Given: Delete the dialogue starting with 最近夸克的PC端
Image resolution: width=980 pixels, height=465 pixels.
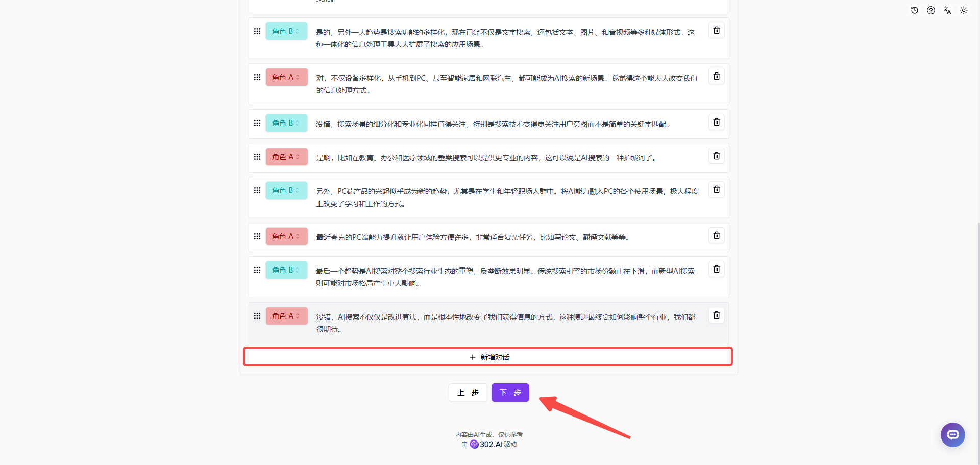Looking at the screenshot, I should (x=717, y=236).
